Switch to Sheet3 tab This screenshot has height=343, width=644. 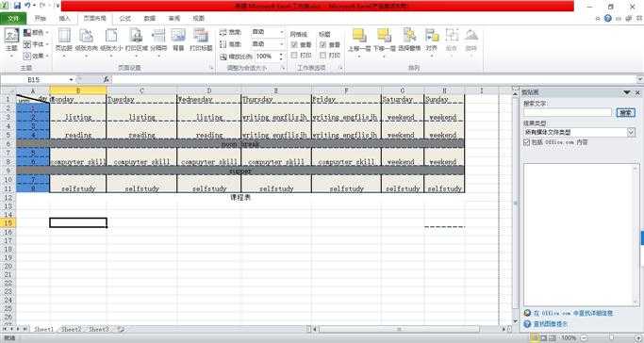pos(99,329)
